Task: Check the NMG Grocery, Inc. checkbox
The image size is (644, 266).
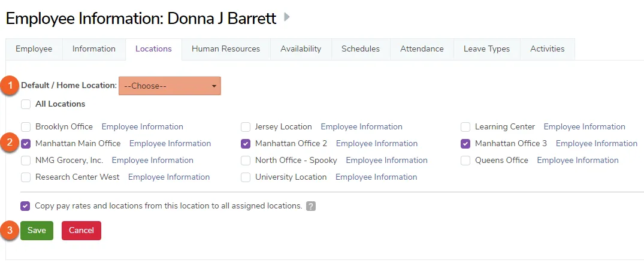Action: pyautogui.click(x=26, y=161)
